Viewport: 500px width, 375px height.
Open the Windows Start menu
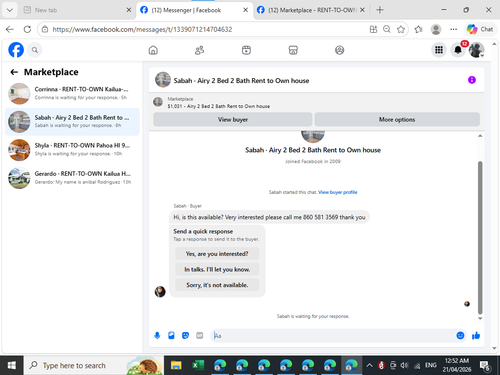12,365
